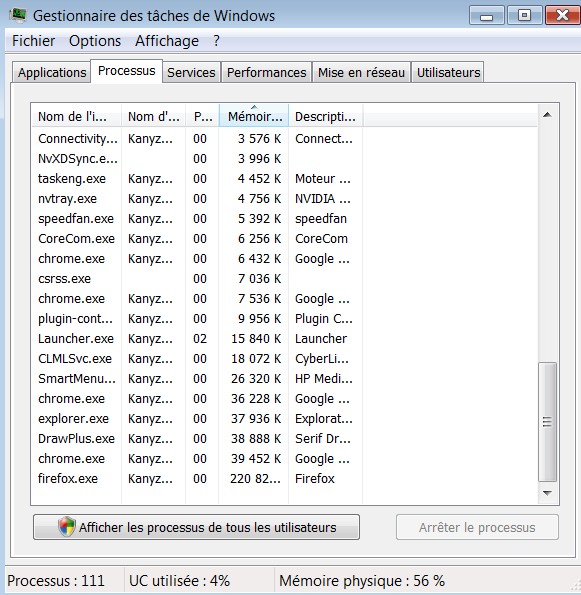Screen dimensions: 581x595
Task: Minimize the Task Manager window
Action: coord(487,16)
